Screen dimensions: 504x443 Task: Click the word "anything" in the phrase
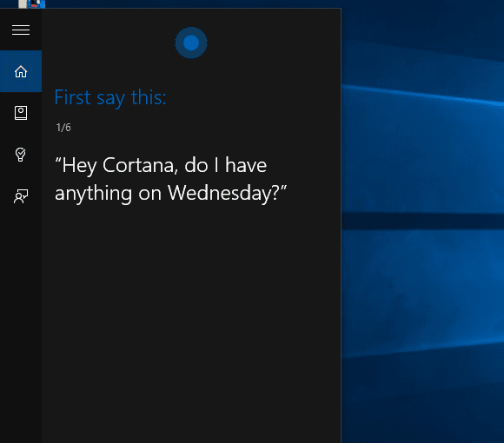[x=93, y=194]
